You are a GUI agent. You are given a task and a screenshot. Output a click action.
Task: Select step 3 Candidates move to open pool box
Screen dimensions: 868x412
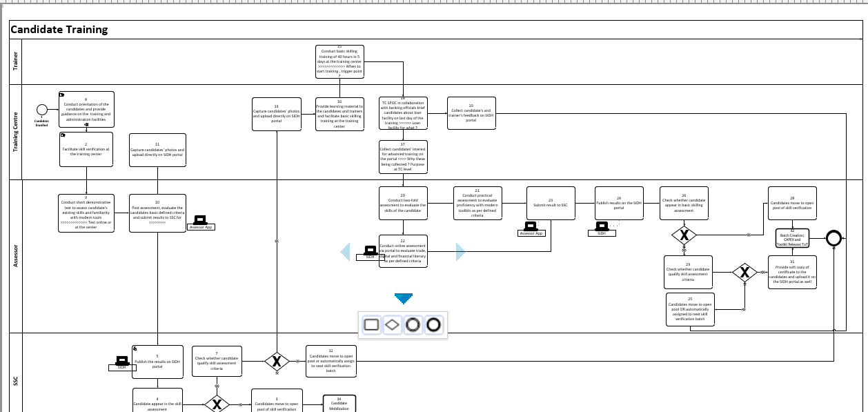pyautogui.click(x=277, y=400)
